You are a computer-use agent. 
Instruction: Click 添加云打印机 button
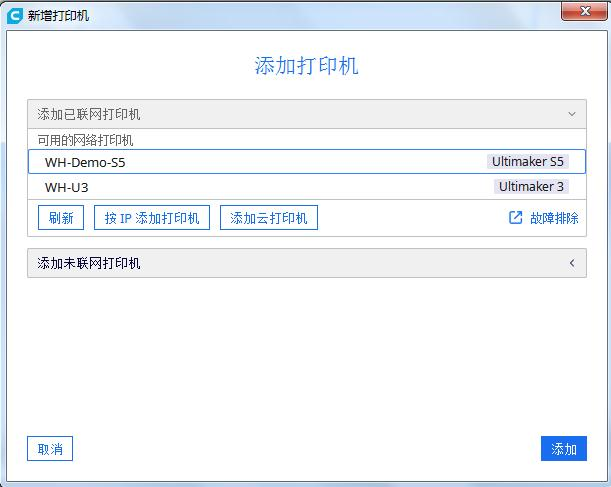click(x=268, y=217)
